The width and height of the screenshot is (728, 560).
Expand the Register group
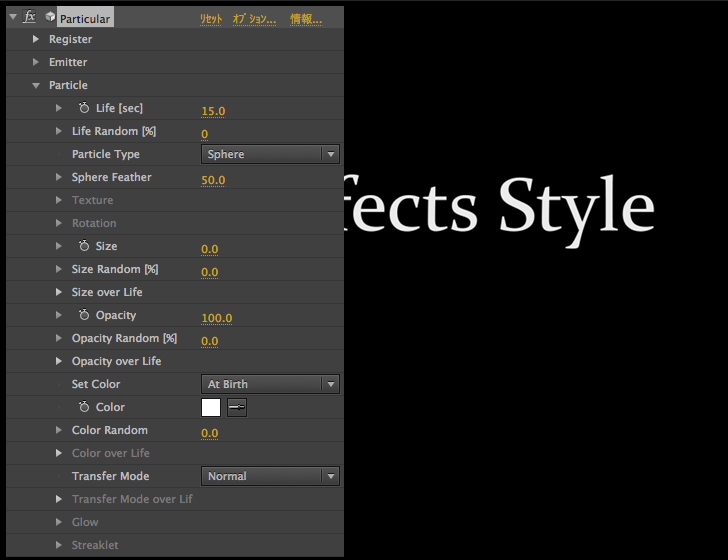point(36,39)
